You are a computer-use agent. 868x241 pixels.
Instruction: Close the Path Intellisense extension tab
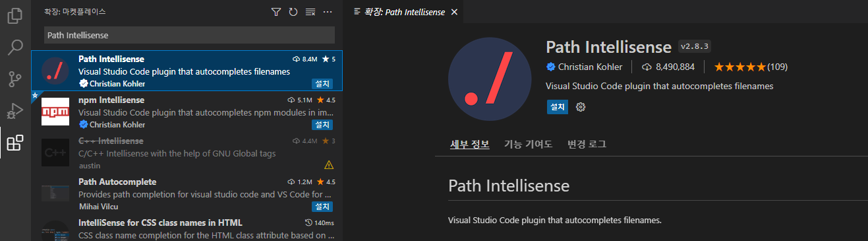click(x=454, y=12)
